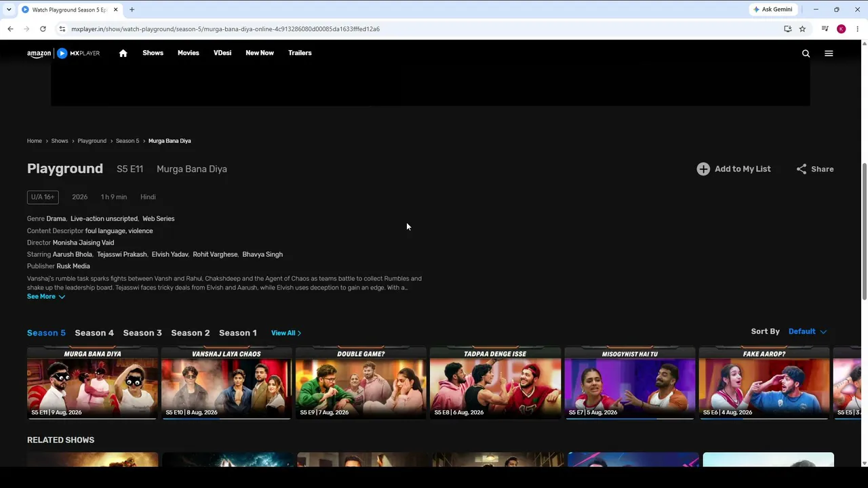Viewport: 868px width, 488px height.
Task: Go back to the previous page
Action: click(x=10, y=29)
